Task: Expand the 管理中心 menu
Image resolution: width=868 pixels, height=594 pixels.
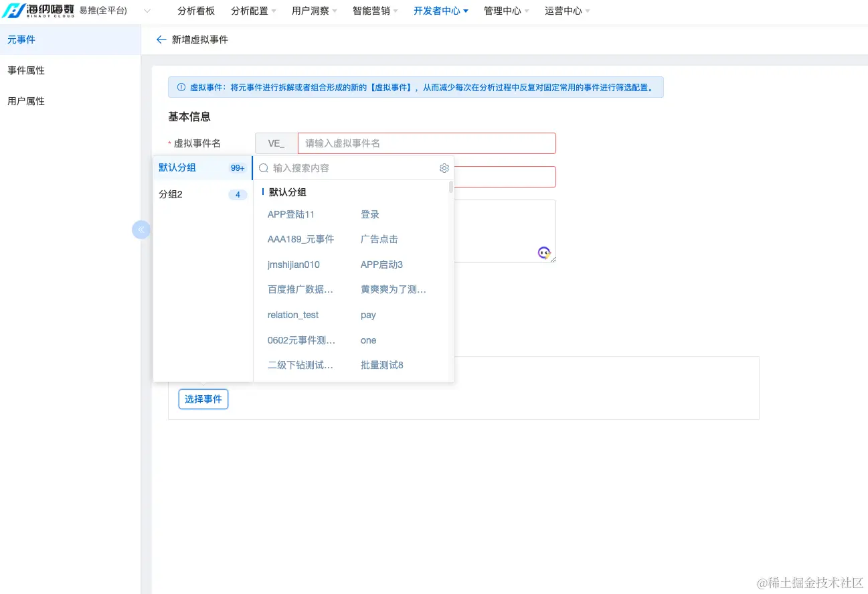Action: (x=506, y=11)
